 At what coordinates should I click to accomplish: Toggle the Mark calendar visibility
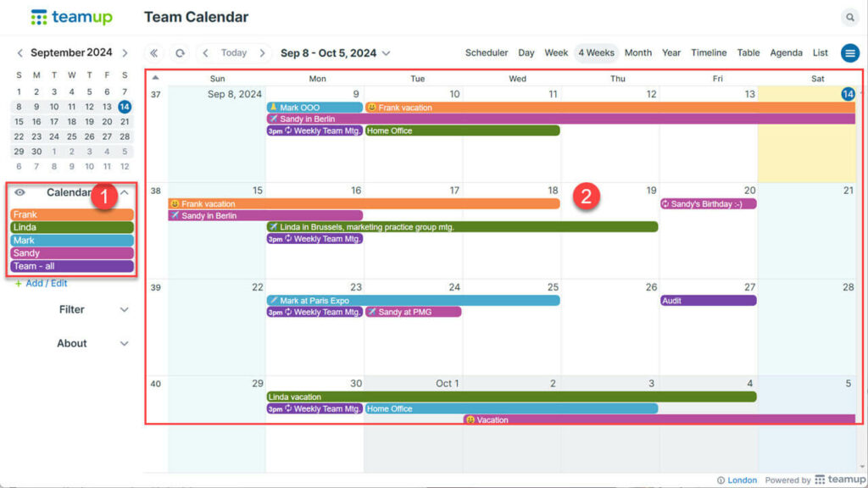coord(71,240)
